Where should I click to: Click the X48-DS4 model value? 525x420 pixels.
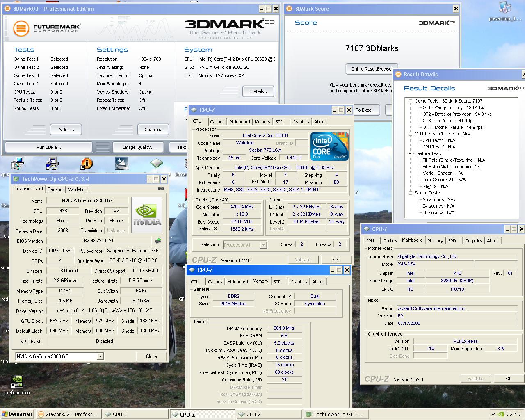coord(435,264)
